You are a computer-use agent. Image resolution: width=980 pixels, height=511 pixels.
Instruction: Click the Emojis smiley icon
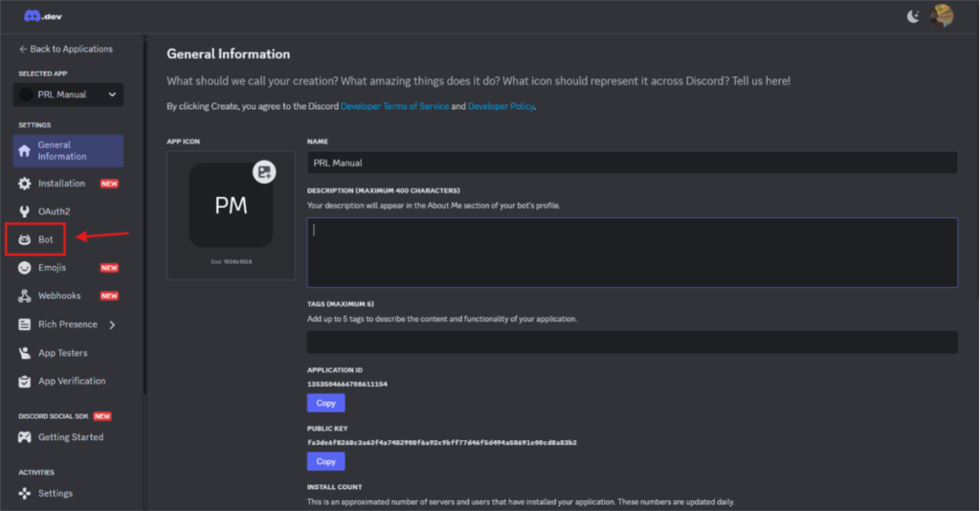click(24, 267)
